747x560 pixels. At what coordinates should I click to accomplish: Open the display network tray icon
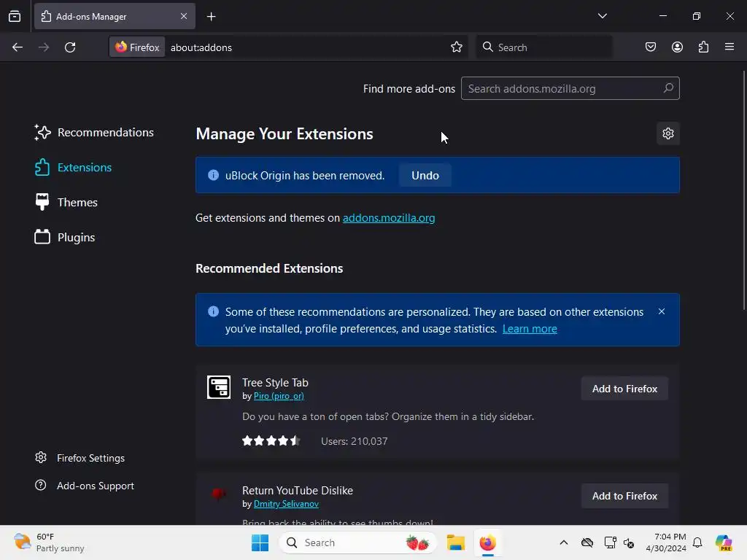tap(610, 542)
